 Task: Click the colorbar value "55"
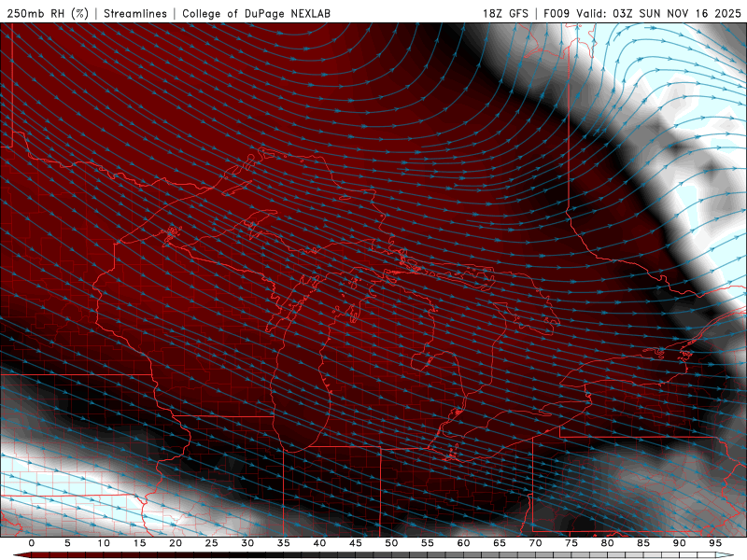(x=428, y=543)
